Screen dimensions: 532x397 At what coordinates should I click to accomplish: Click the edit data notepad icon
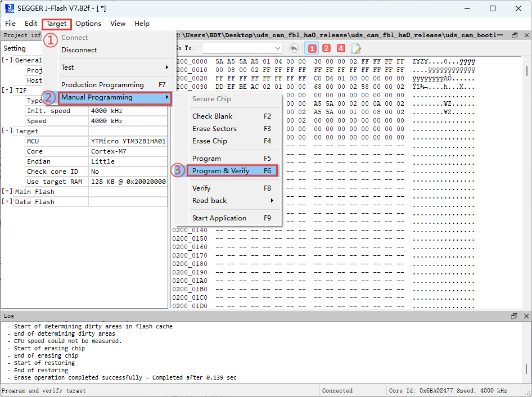click(x=356, y=48)
